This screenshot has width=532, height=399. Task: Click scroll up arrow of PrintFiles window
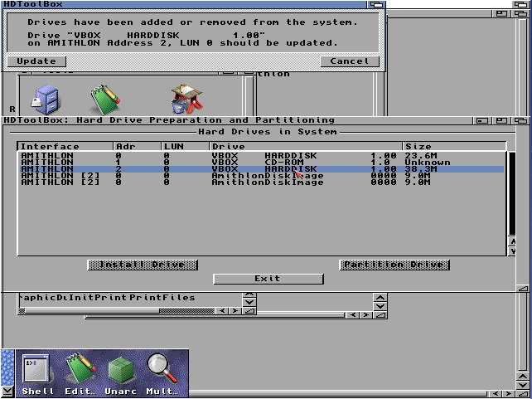(249, 294)
